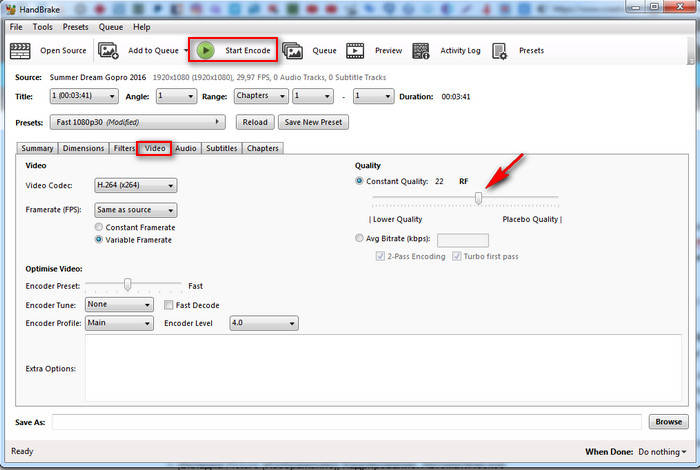Click the Reload preset button

click(x=255, y=122)
